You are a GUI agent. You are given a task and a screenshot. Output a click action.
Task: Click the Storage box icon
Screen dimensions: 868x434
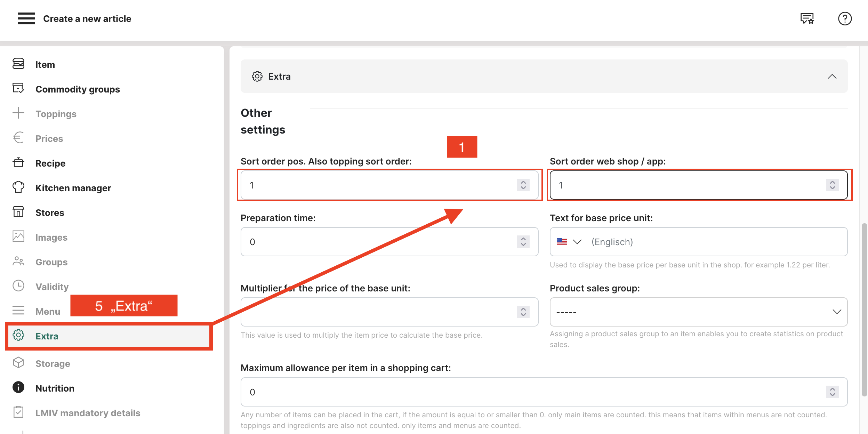click(18, 363)
